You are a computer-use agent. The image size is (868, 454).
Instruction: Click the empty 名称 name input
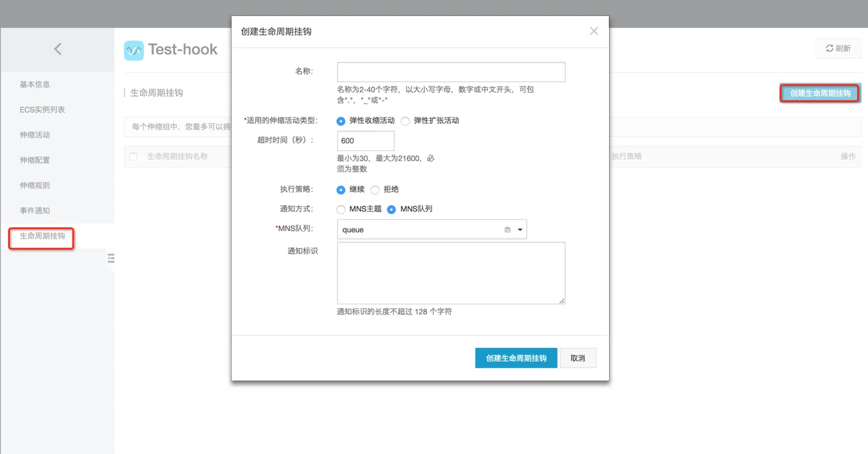click(x=450, y=71)
